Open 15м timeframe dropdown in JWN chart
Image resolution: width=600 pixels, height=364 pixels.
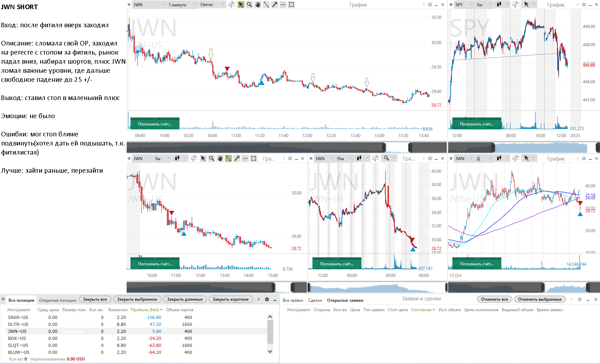344,158
